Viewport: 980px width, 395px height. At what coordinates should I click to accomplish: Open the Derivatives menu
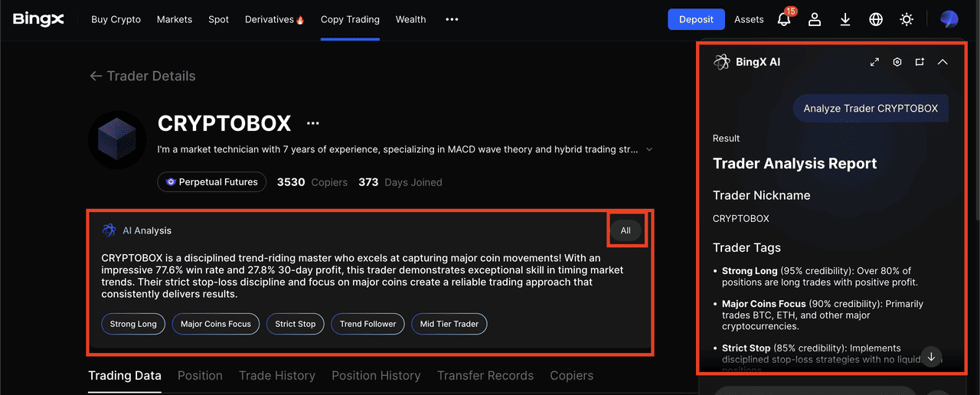(274, 20)
